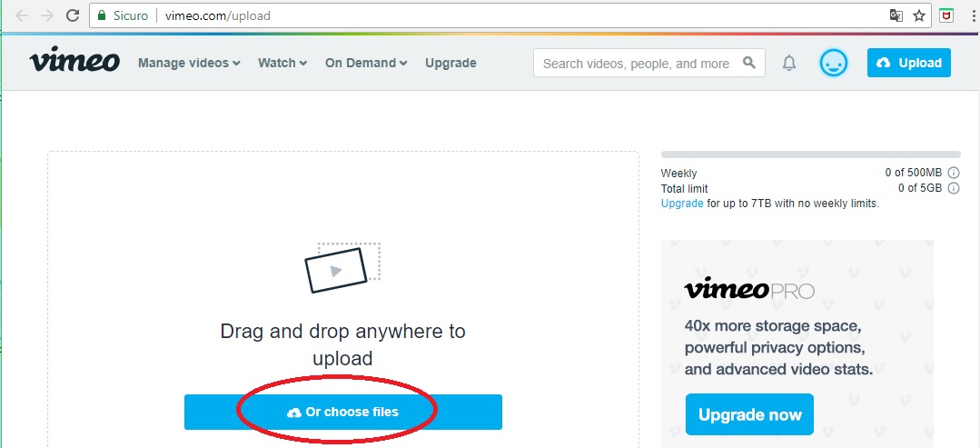980x448 pixels.
Task: Reload the page
Action: (73, 15)
